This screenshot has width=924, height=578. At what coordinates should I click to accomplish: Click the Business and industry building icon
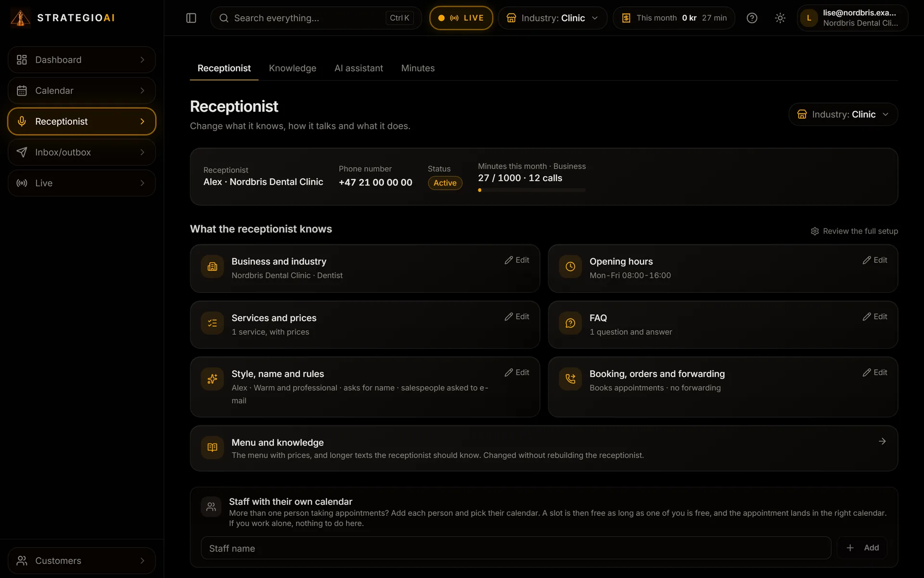click(x=212, y=267)
